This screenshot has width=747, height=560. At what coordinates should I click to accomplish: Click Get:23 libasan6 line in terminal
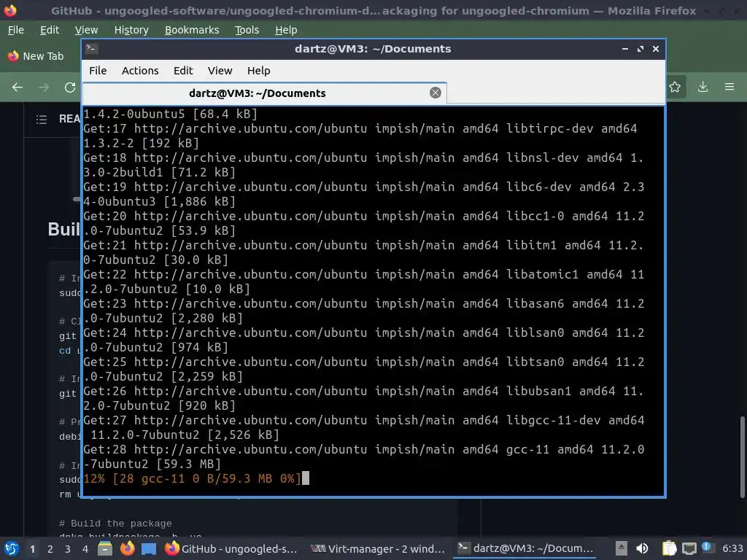click(x=363, y=311)
